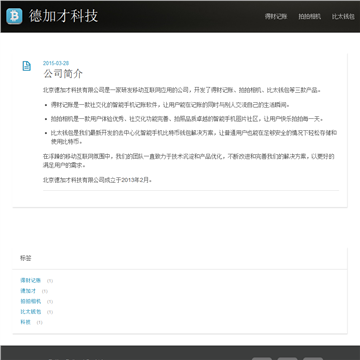Screen dimensions: 360x360
Task: Select the 德加才 tag link
Action: [x=28, y=291]
